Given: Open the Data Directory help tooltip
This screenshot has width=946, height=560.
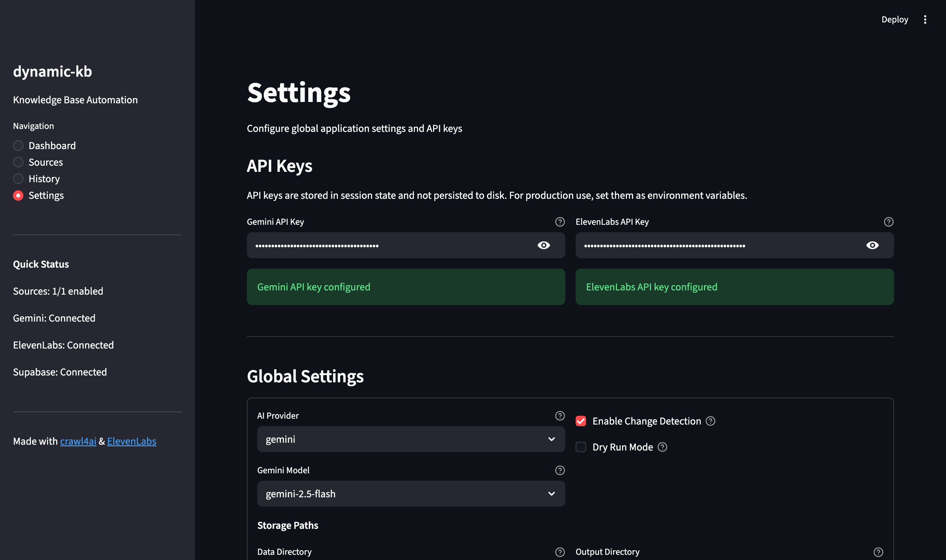Looking at the screenshot, I should click(560, 552).
